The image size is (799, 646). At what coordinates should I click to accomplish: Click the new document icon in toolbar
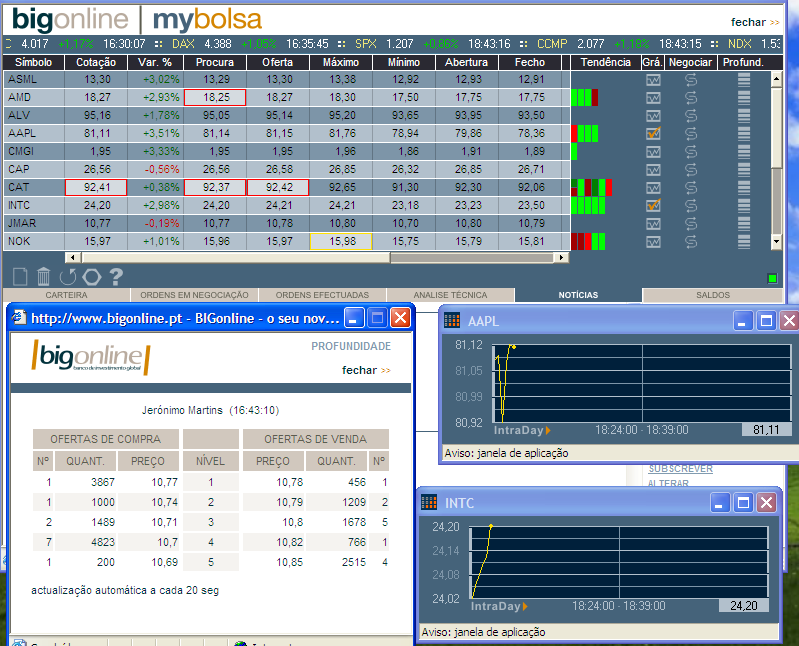point(20,276)
